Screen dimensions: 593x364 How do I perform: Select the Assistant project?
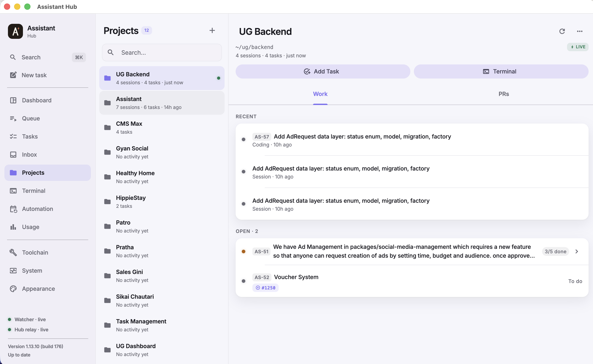click(x=162, y=103)
